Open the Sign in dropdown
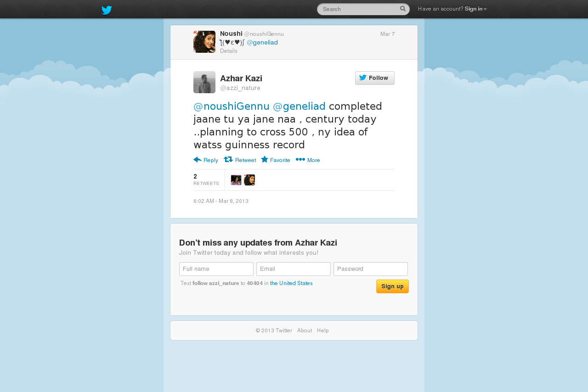This screenshot has width=588, height=392. pyautogui.click(x=475, y=9)
